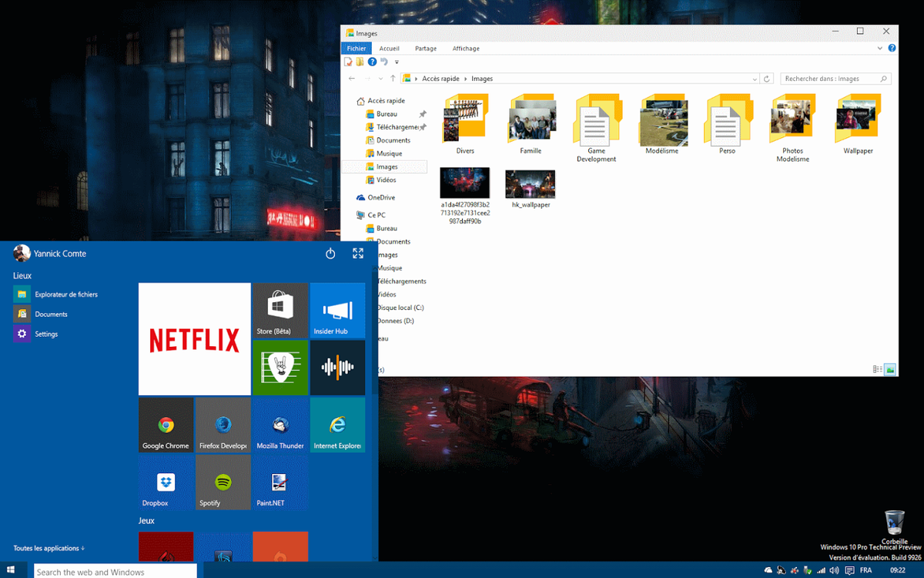Click the Windows Start button on taskbar

point(12,571)
